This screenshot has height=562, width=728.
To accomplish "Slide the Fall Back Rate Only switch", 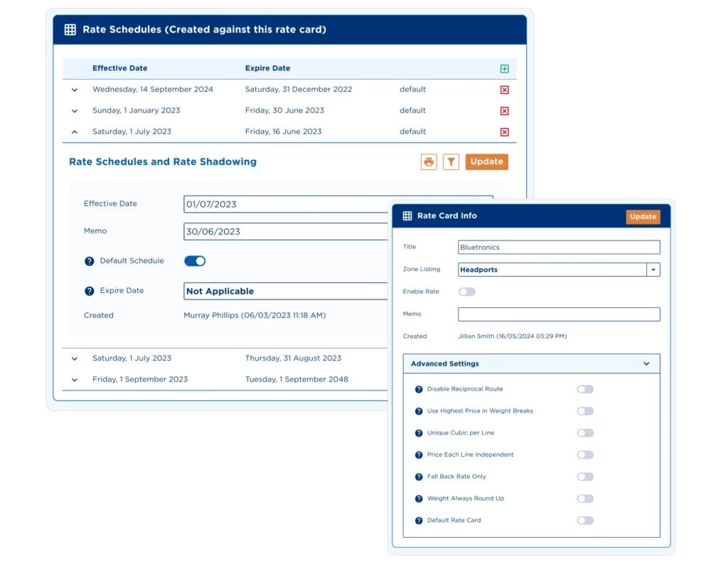I will pos(585,477).
